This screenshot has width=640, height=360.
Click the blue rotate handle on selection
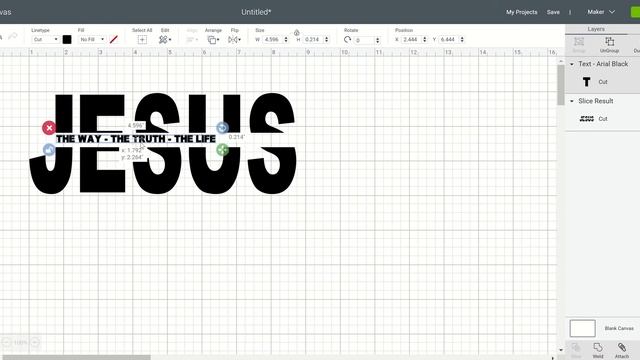point(222,128)
